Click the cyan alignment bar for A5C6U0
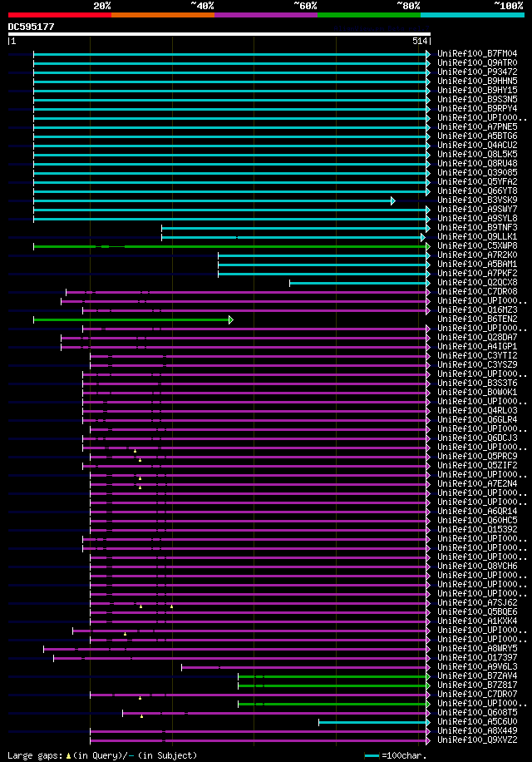 coord(374,723)
